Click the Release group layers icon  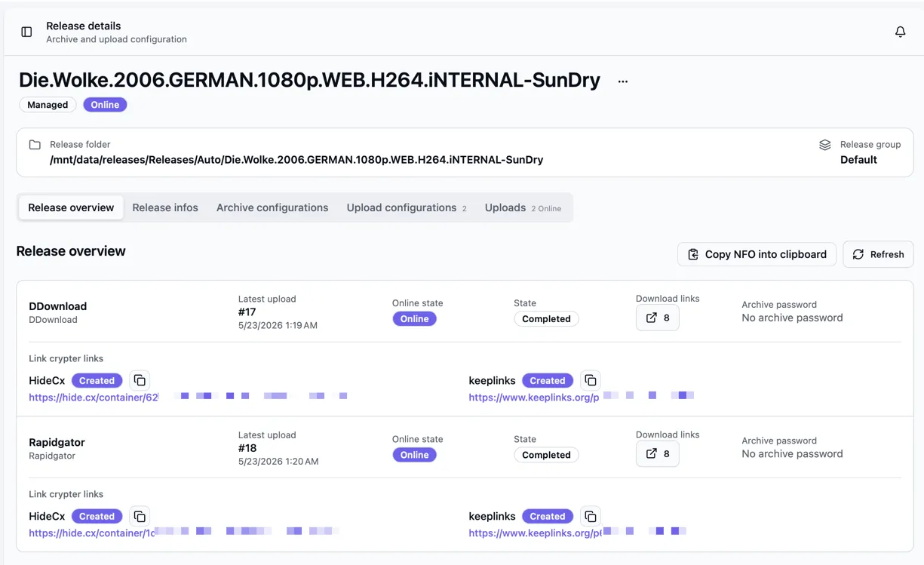tap(824, 145)
